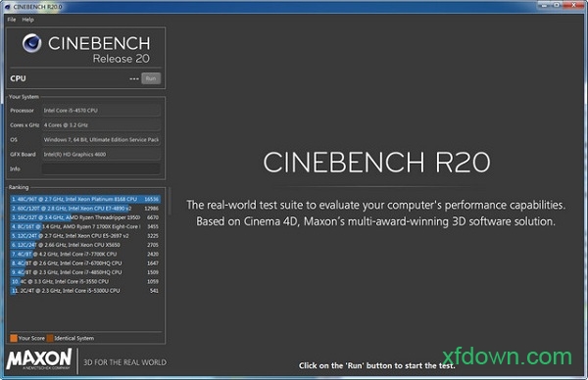This screenshot has width=588, height=380.
Task: Click the MAXON logo
Action: pyautogui.click(x=39, y=359)
